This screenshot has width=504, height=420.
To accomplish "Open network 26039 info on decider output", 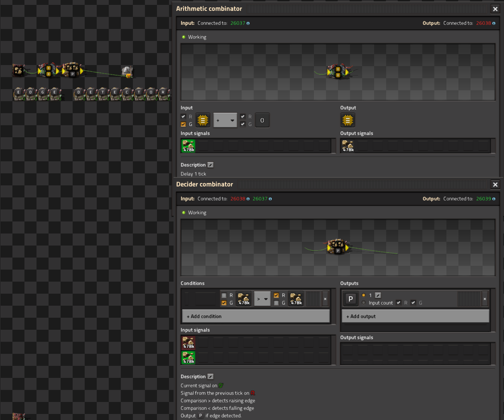I will pyautogui.click(x=494, y=199).
